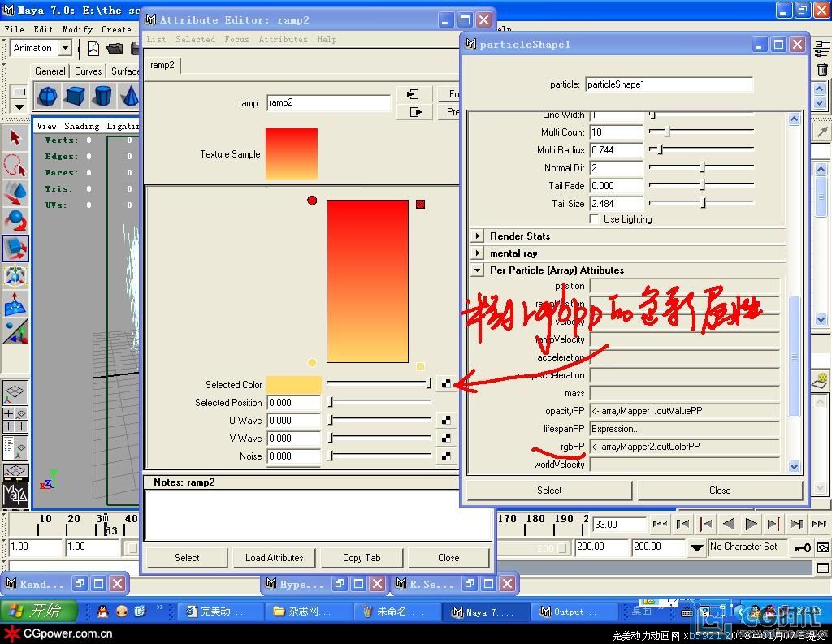Pick the Universal Manipulator tool
The height and width of the screenshot is (644, 832).
pos(15,276)
